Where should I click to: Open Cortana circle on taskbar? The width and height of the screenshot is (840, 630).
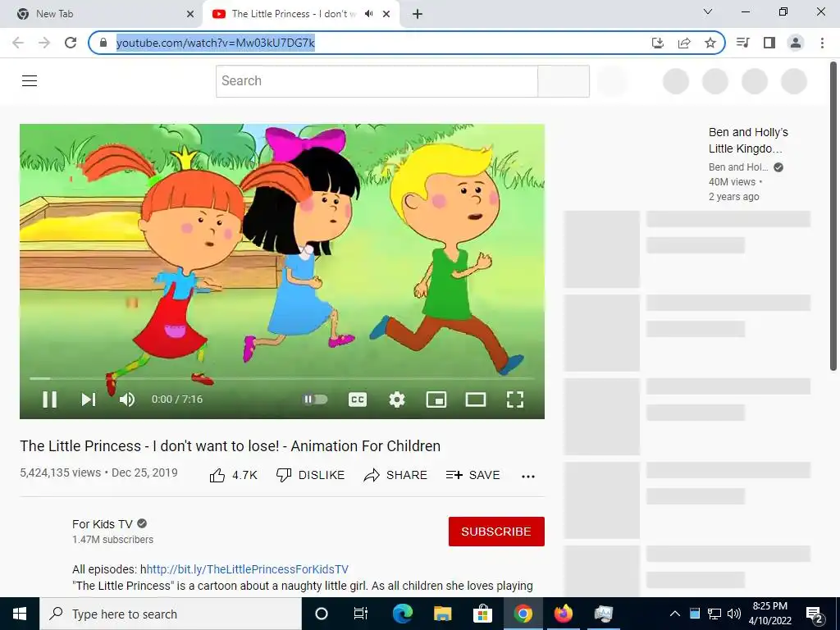pyautogui.click(x=322, y=614)
